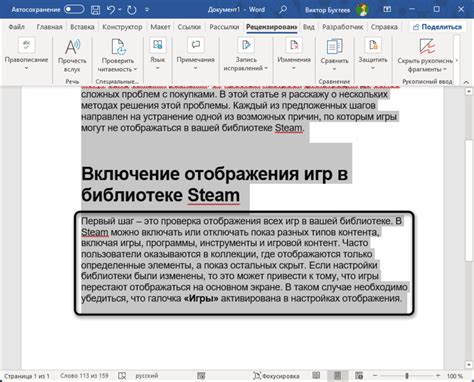474x382 pixels.
Task: Toggle the Автосохранение switch
Action: 74,9
